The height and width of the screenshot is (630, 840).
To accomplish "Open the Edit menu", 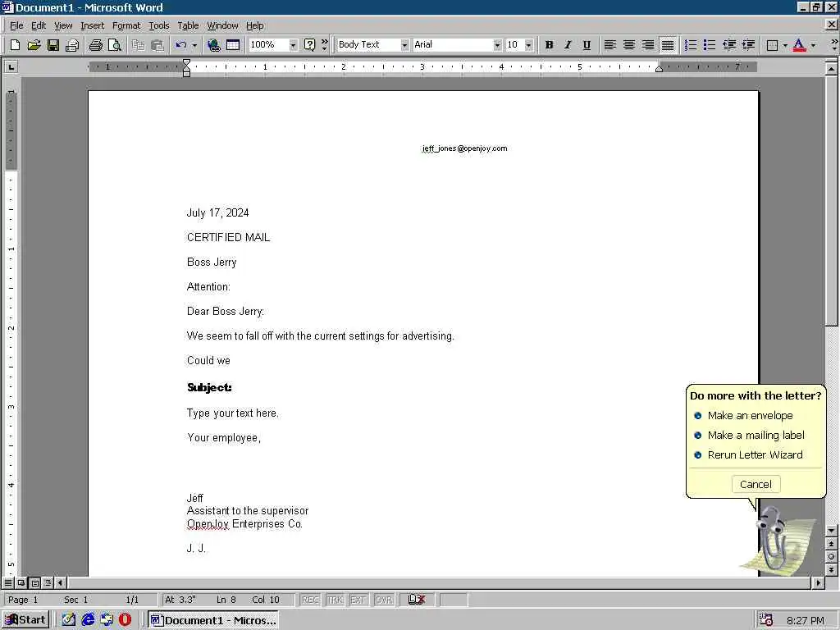I will (x=38, y=25).
